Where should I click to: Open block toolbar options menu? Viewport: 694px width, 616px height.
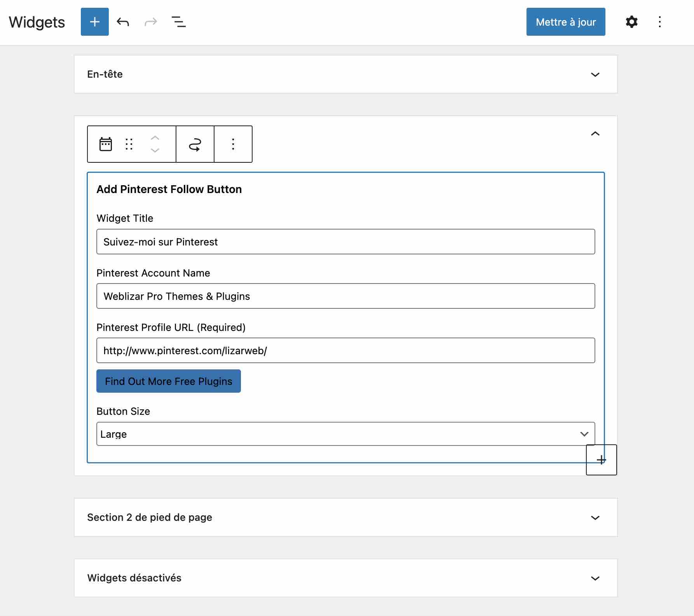click(233, 144)
